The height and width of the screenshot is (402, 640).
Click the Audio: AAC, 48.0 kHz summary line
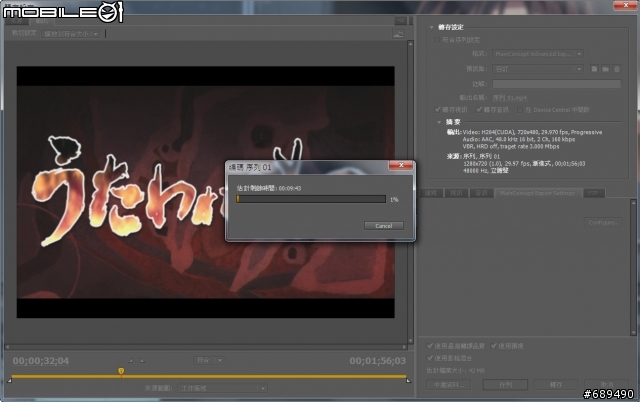[x=519, y=139]
